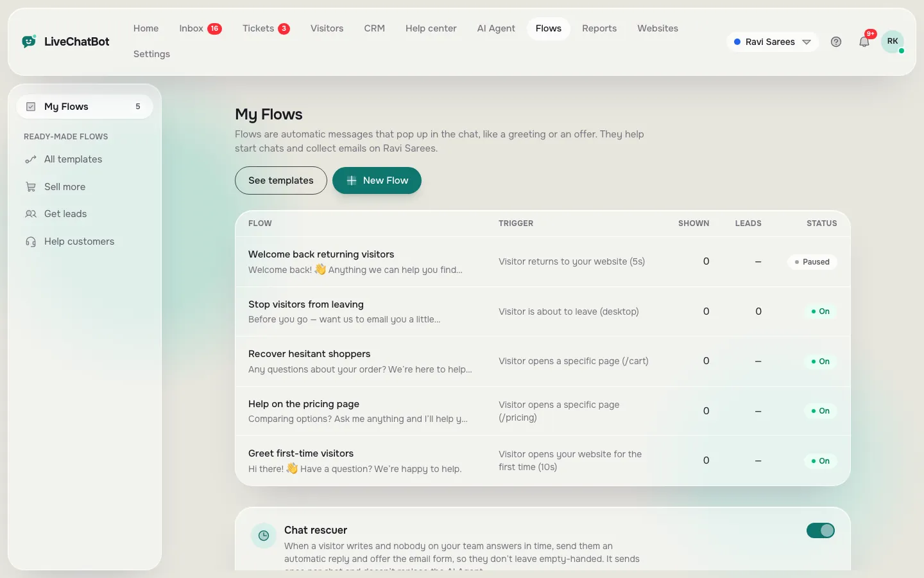The image size is (924, 578).
Task: Open the help question mark icon
Action: pyautogui.click(x=836, y=42)
